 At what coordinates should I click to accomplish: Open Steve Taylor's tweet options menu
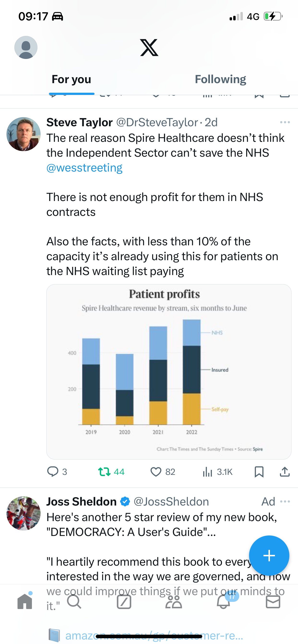pos(285,122)
